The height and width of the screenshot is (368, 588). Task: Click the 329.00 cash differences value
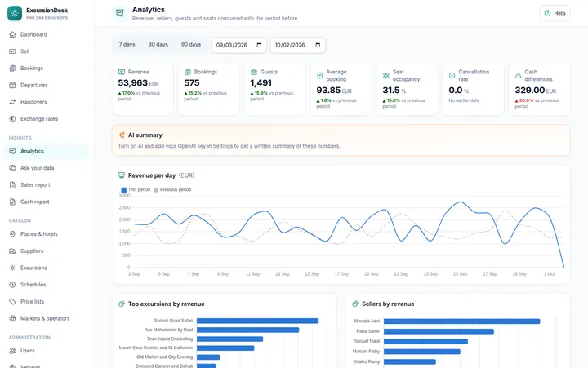coord(530,91)
